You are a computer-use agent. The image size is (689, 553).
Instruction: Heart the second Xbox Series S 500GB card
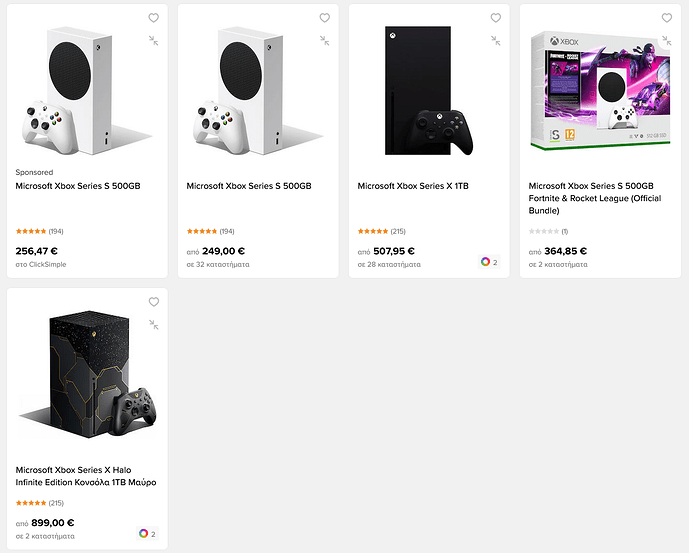pos(324,18)
